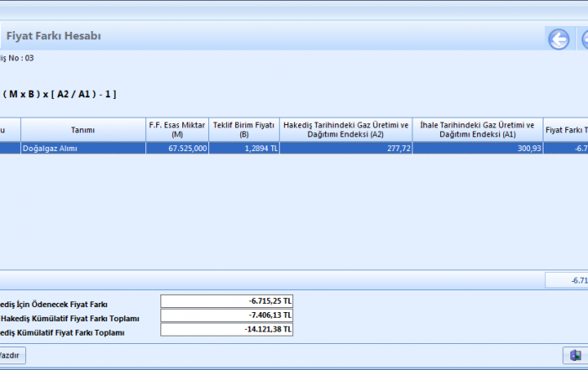Click the back arrow icon
This screenshot has width=588, height=370.
pos(559,39)
